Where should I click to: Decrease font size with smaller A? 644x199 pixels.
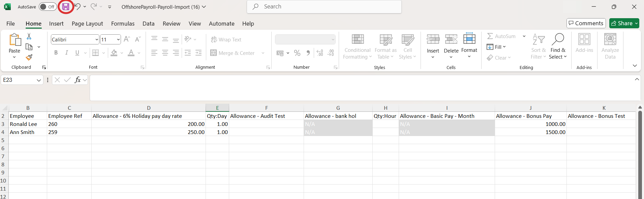[137, 39]
